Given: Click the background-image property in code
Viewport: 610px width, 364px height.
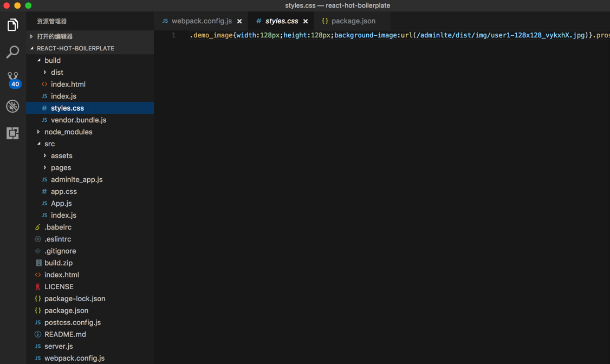Looking at the screenshot, I should [x=366, y=35].
